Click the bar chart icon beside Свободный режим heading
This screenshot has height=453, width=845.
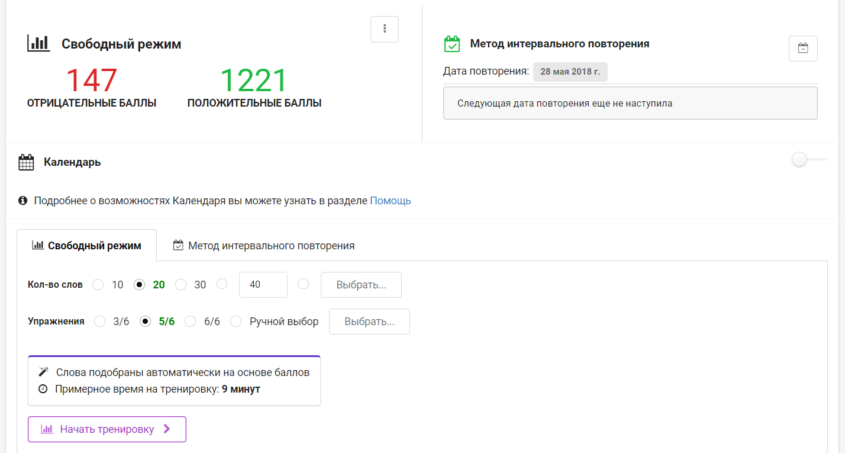pos(38,43)
